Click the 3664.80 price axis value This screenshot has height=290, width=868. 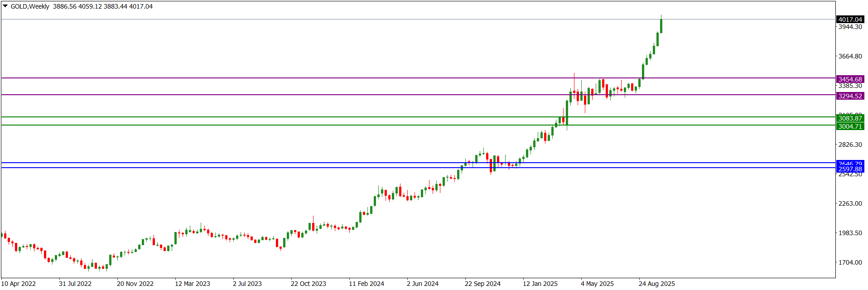coord(850,56)
